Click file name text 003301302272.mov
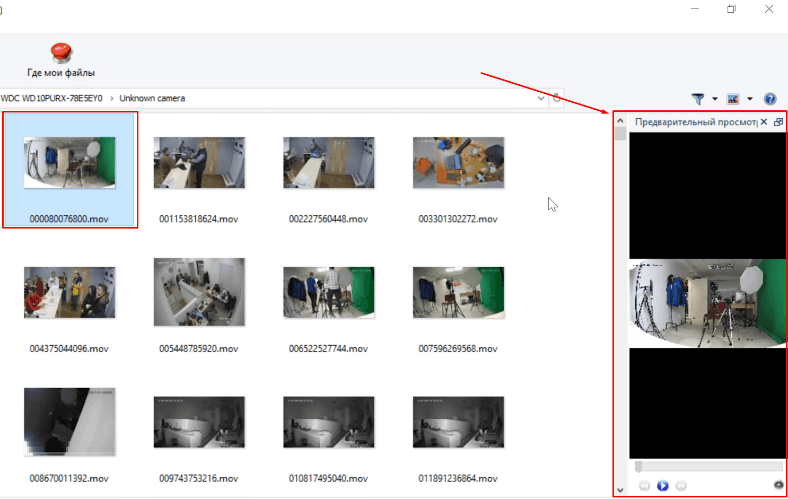This screenshot has height=499, width=788. tap(458, 219)
